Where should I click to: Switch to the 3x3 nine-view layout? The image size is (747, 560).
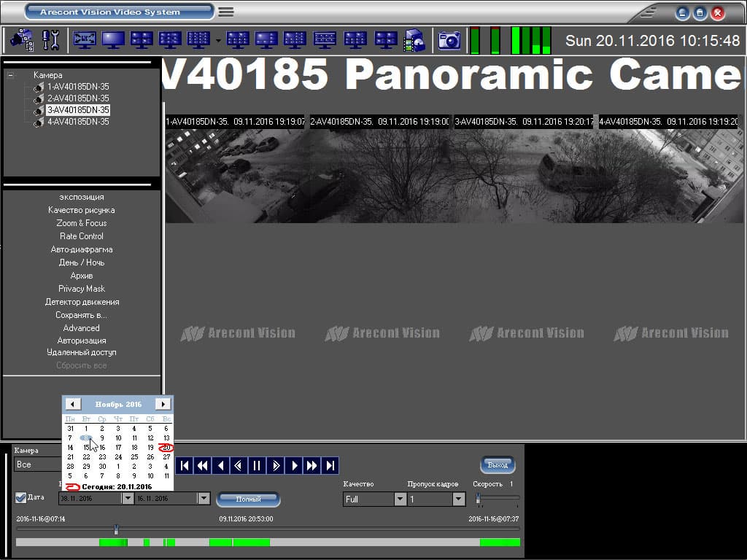[x=170, y=40]
